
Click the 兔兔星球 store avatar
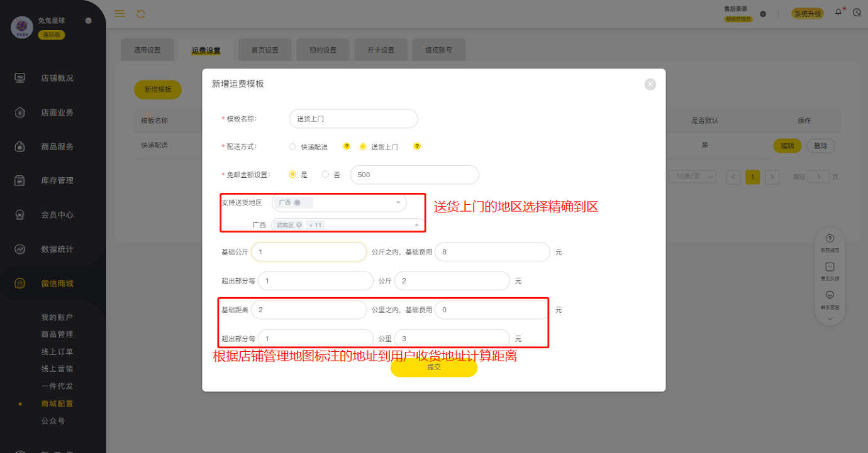coord(22,27)
